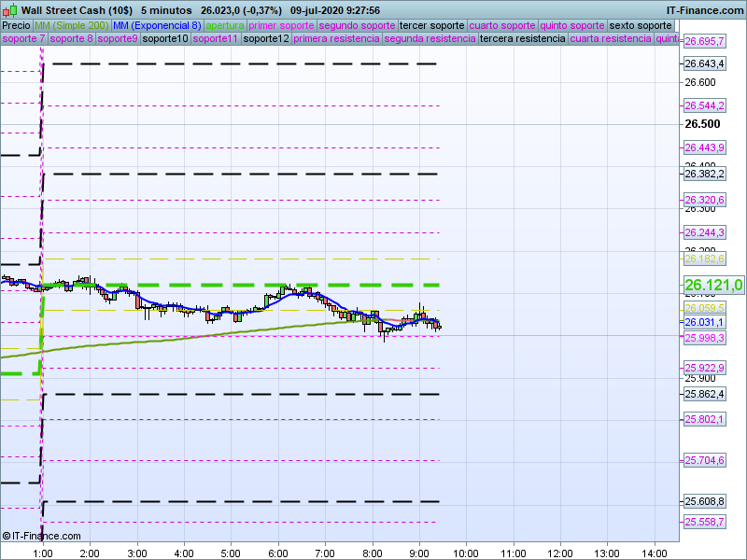747x560 pixels.
Task: Click the chart icon beside Wall Street Cash title
Action: tap(9, 9)
